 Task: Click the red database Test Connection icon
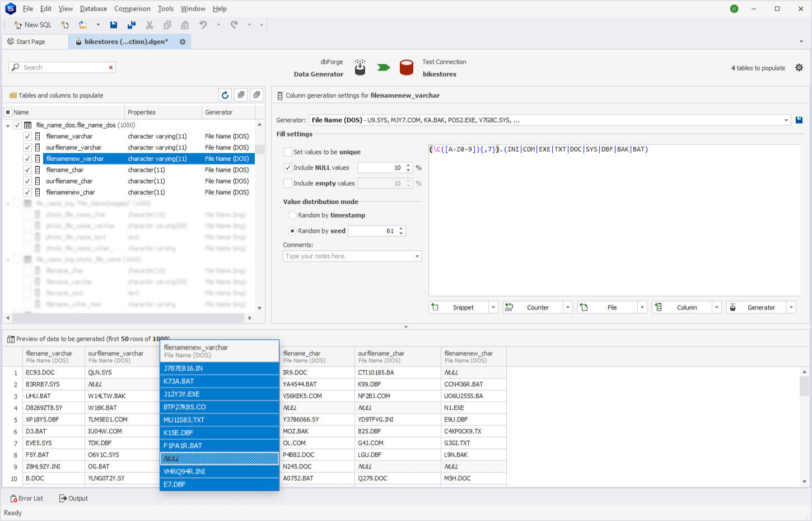407,68
